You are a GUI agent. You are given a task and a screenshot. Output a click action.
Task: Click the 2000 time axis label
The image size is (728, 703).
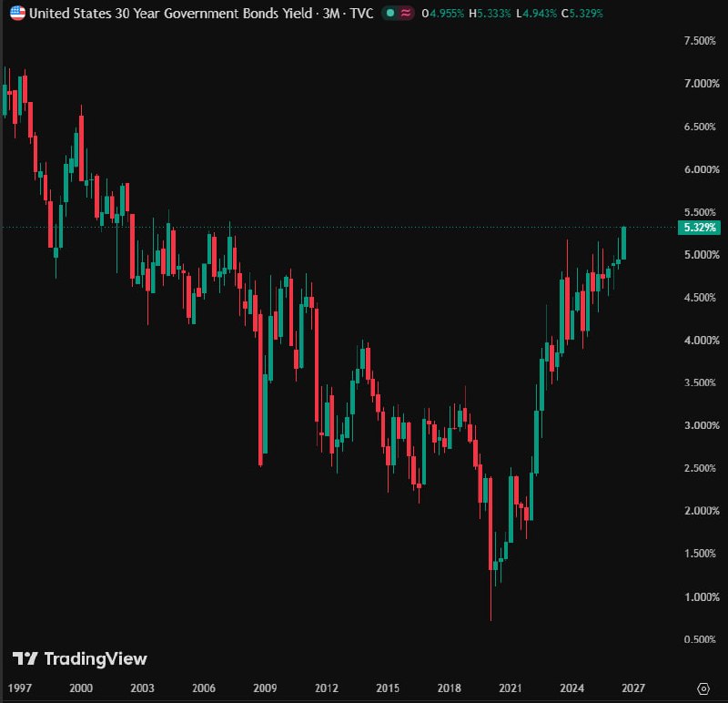click(x=81, y=688)
